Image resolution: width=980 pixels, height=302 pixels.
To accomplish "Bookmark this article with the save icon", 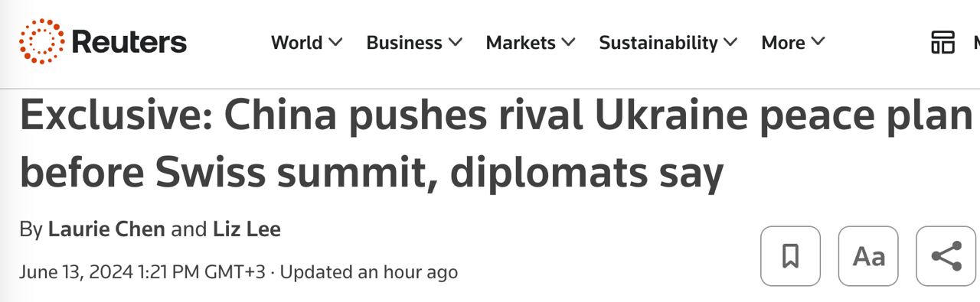I will click(790, 256).
